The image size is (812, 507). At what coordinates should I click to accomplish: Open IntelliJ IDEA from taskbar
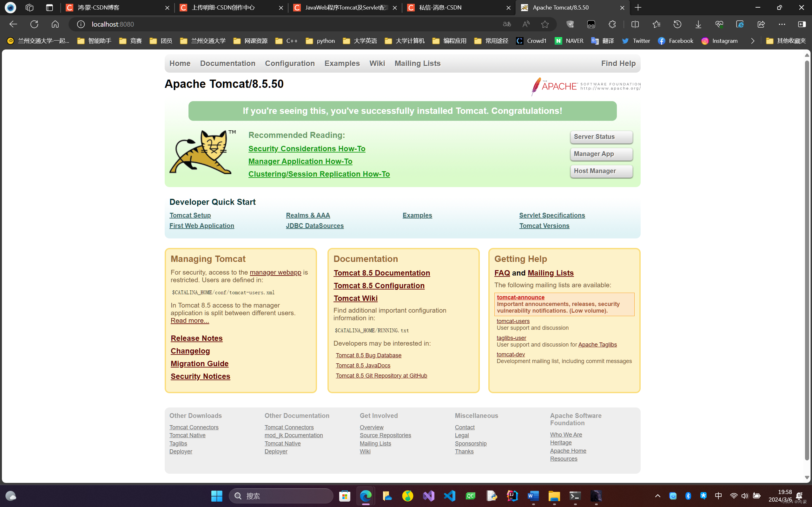(x=512, y=496)
